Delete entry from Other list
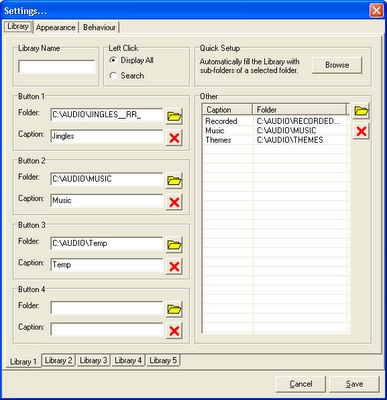The width and height of the screenshot is (387, 400). pyautogui.click(x=361, y=131)
